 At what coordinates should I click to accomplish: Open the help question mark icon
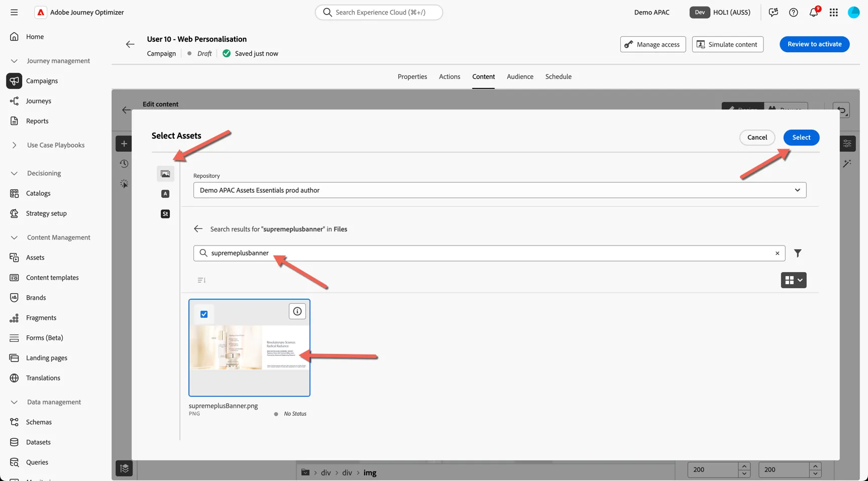(794, 12)
